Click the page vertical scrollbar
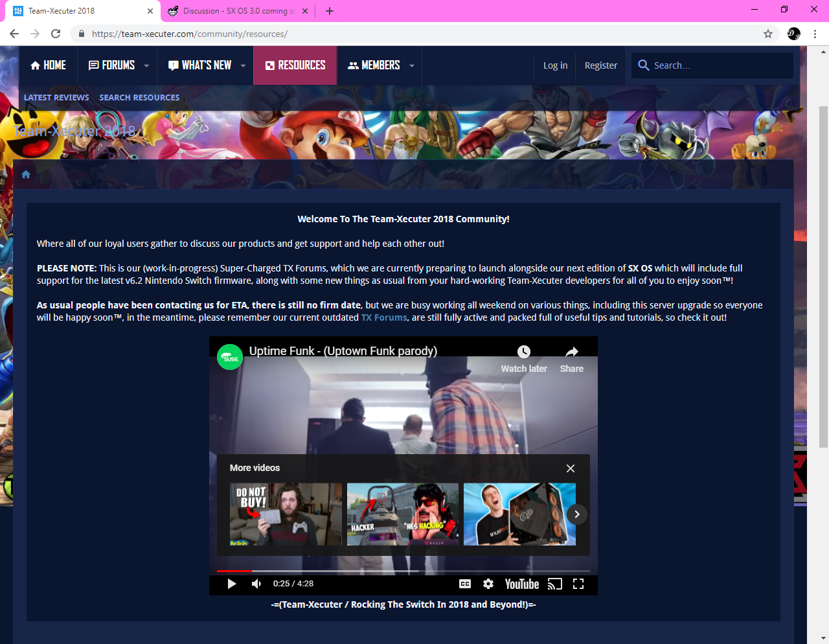 tap(824, 277)
